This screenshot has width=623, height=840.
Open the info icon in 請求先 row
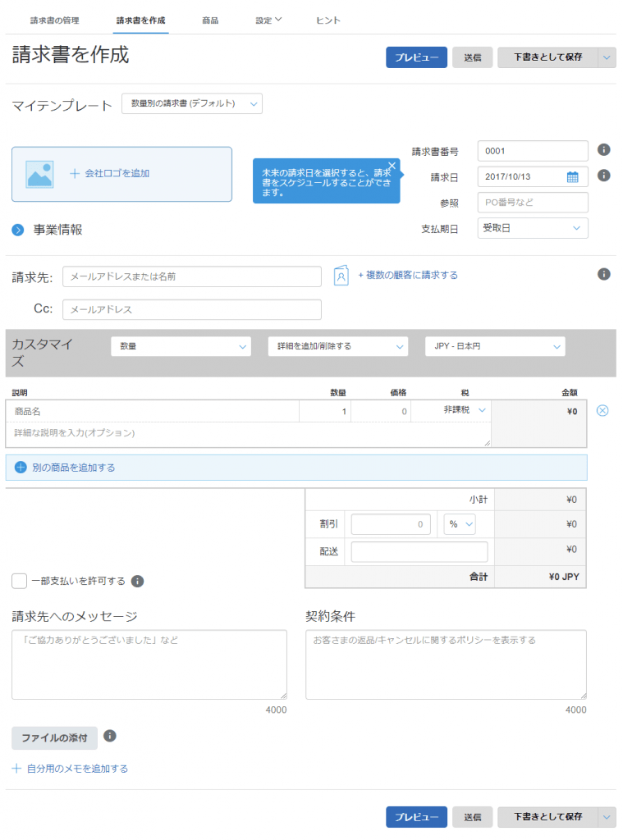pos(603,274)
